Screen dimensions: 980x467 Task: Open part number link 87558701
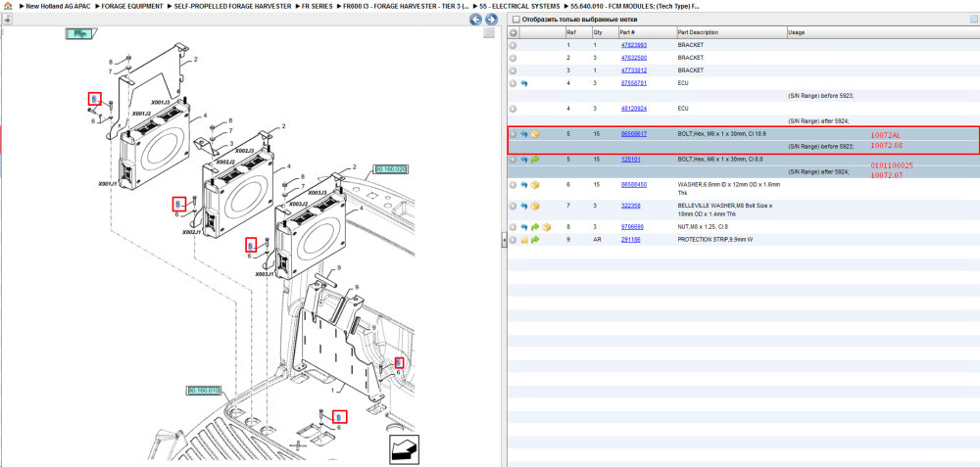pyautogui.click(x=633, y=83)
